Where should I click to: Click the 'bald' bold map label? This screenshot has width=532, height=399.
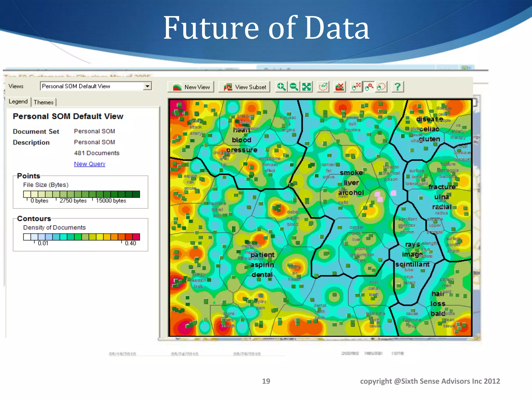pyautogui.click(x=438, y=314)
